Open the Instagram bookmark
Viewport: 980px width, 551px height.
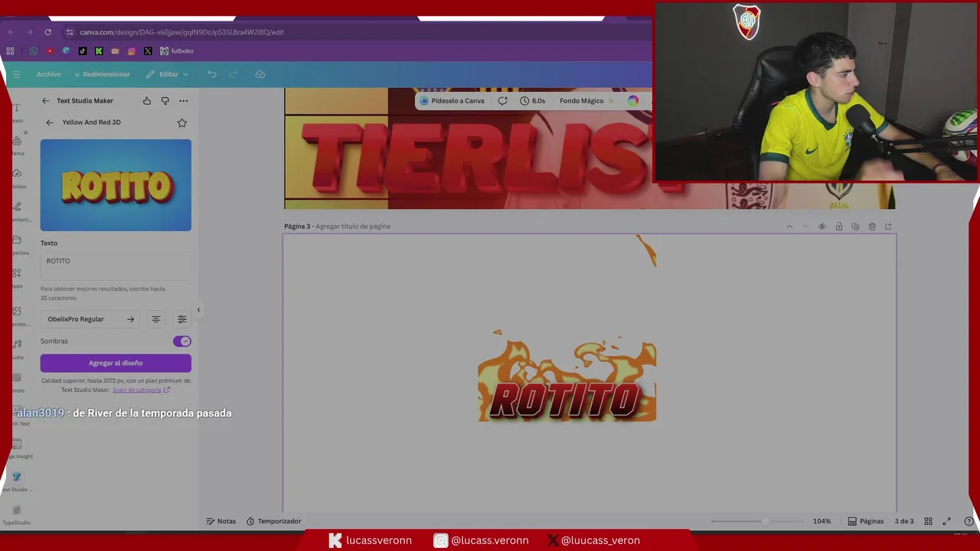[132, 51]
